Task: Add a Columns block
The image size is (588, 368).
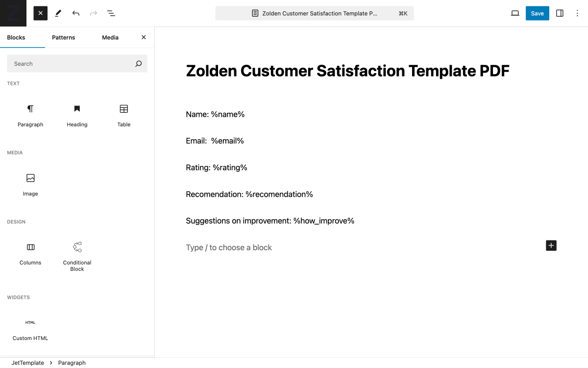Action: [x=30, y=254]
